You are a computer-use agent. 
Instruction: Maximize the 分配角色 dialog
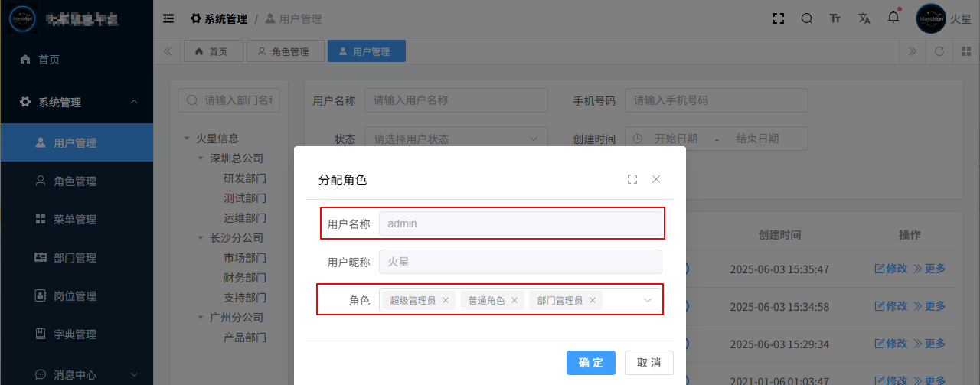coord(632,179)
